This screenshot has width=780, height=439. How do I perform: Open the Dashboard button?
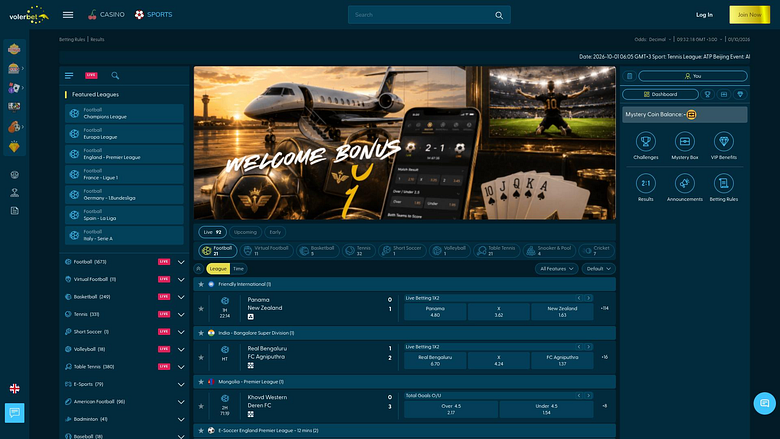[660, 94]
